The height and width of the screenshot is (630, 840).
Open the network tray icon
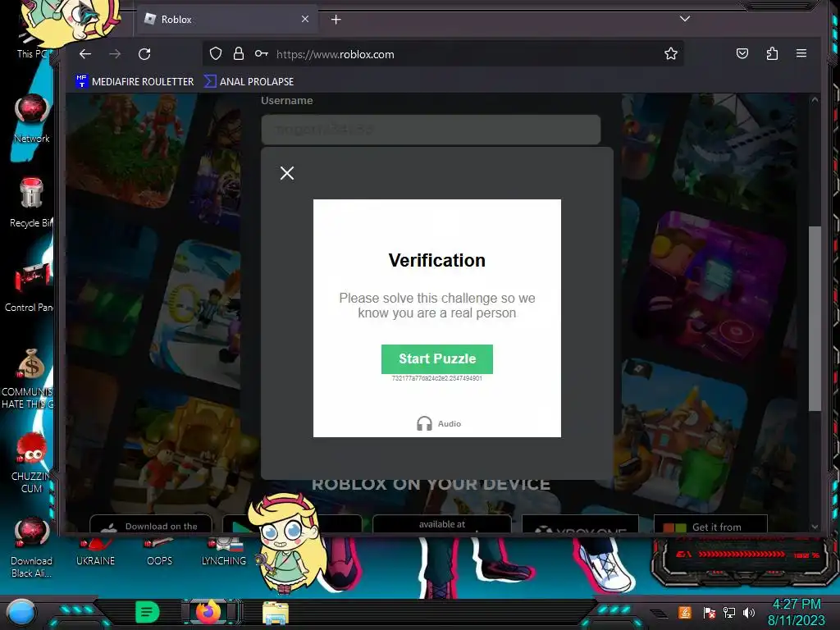(728, 612)
